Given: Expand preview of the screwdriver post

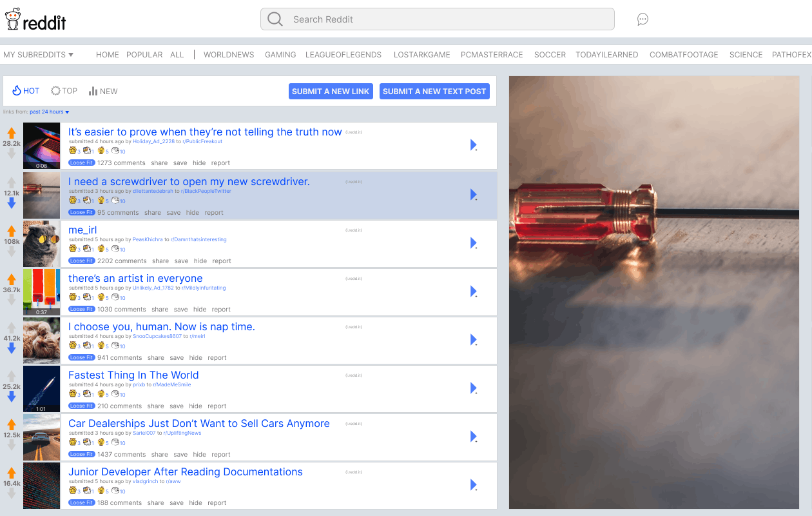Looking at the screenshot, I should click(x=474, y=194).
